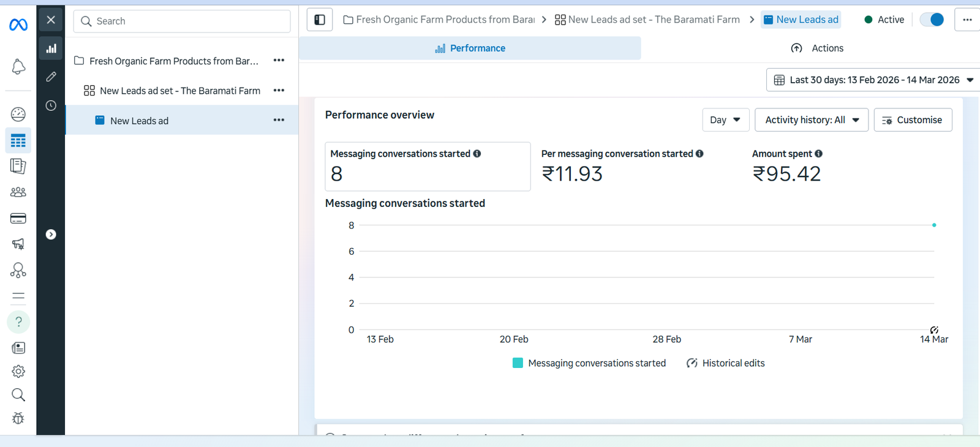
Task: Expand the Activity history: All dropdown
Action: [811, 120]
